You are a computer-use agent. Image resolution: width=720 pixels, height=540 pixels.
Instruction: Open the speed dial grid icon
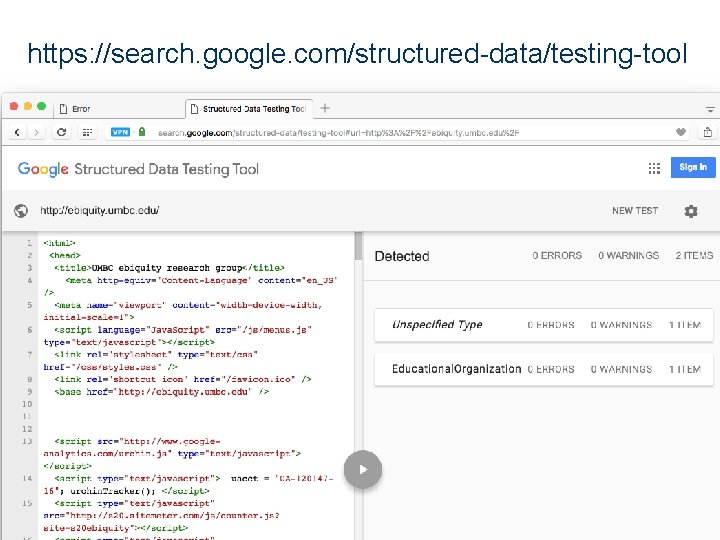click(87, 132)
